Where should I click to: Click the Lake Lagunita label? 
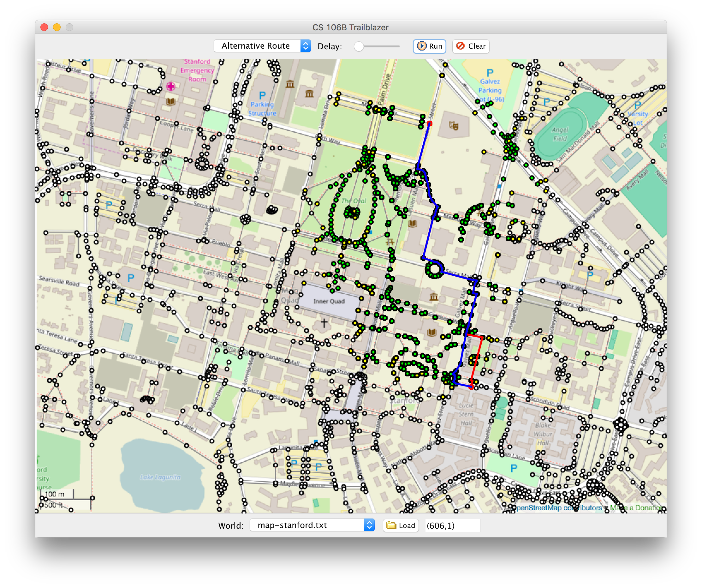(x=160, y=477)
